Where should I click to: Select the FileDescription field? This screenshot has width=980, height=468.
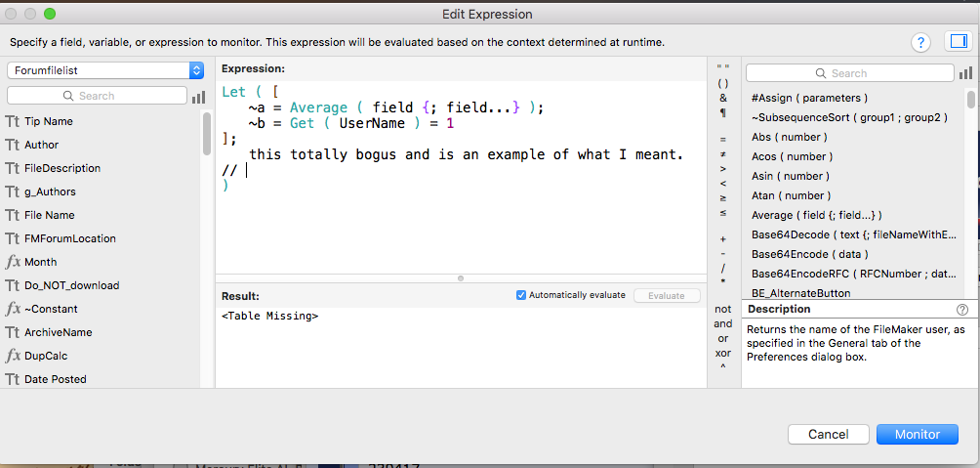coord(62,168)
